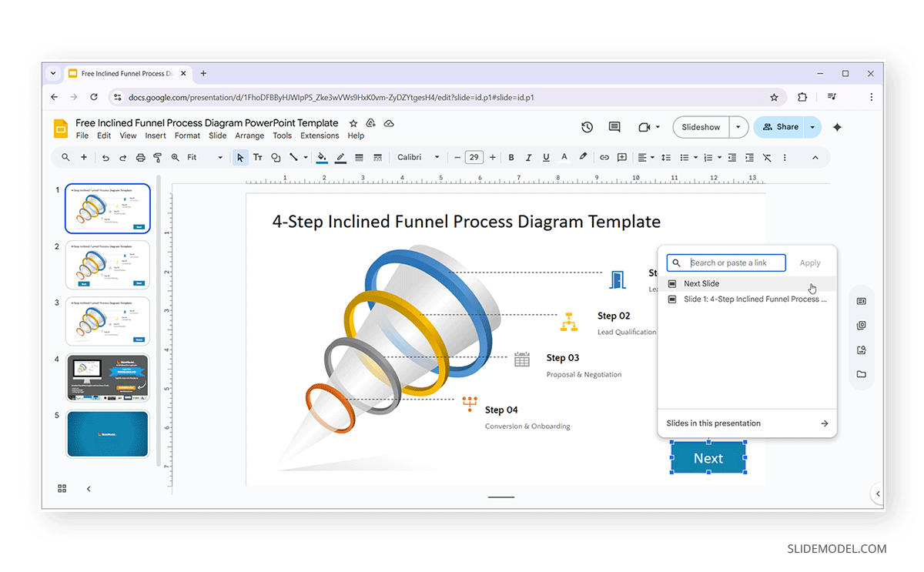Expand the line type dropdown arrow
Screen dimensions: 924x572
(306, 157)
